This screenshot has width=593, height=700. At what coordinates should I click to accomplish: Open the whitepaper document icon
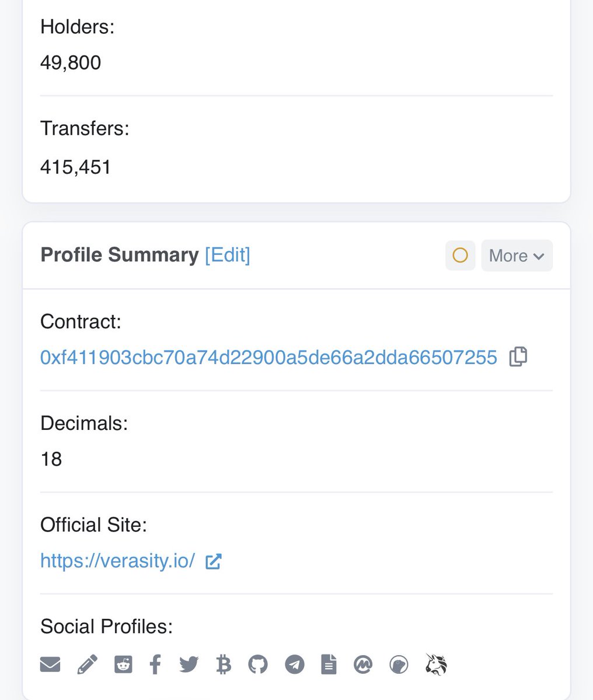click(329, 664)
